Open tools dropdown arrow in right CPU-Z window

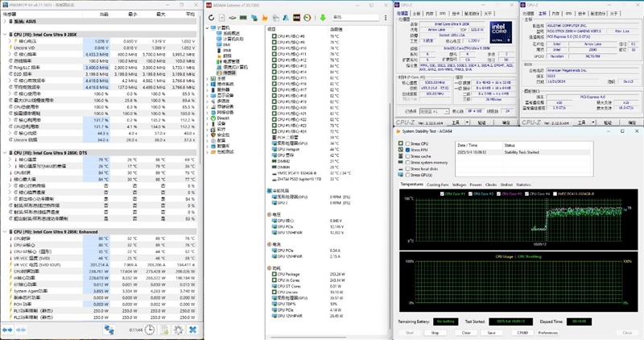click(x=593, y=122)
